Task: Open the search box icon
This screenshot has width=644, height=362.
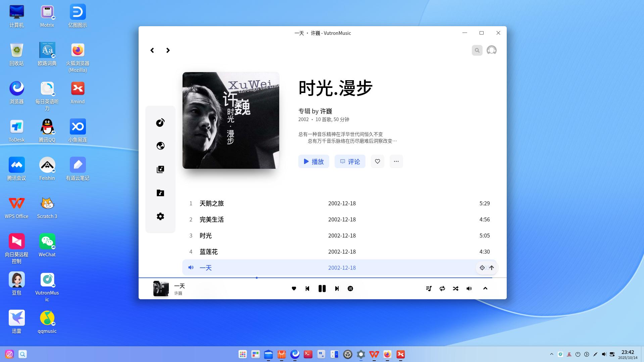Action: [477, 50]
